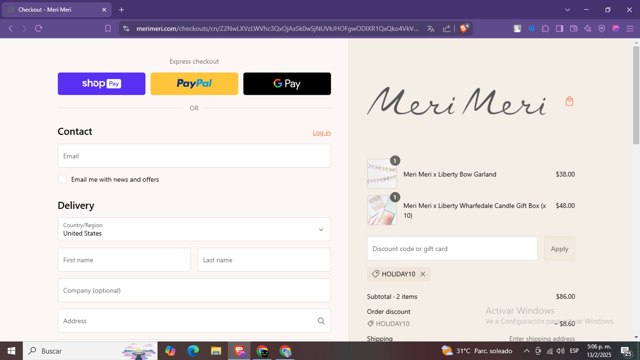The image size is (640, 360).
Task: Open the cart bag icon beside Meri Meri logo
Action: click(x=569, y=101)
